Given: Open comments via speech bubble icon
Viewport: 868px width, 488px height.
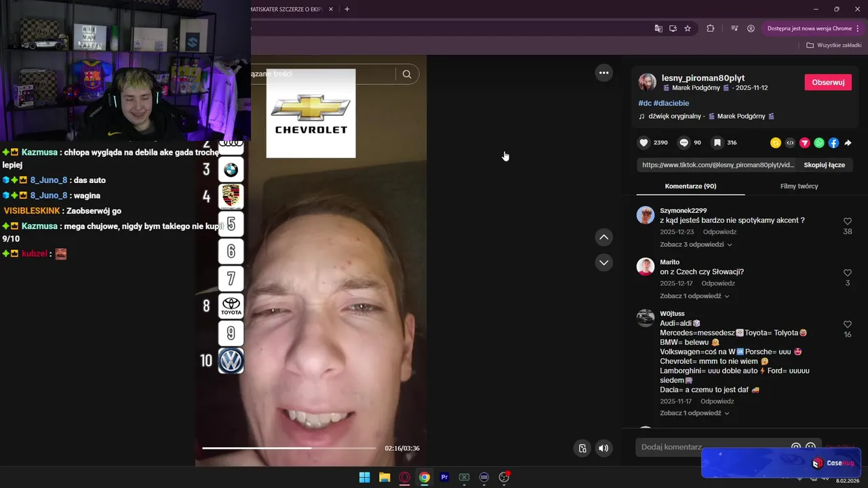Looking at the screenshot, I should pyautogui.click(x=684, y=142).
